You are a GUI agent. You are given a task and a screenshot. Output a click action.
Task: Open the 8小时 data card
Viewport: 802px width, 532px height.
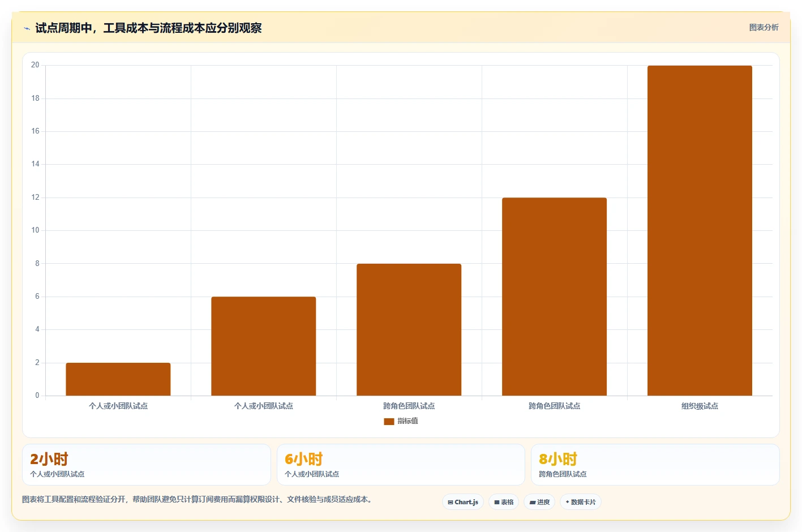[x=655, y=465]
